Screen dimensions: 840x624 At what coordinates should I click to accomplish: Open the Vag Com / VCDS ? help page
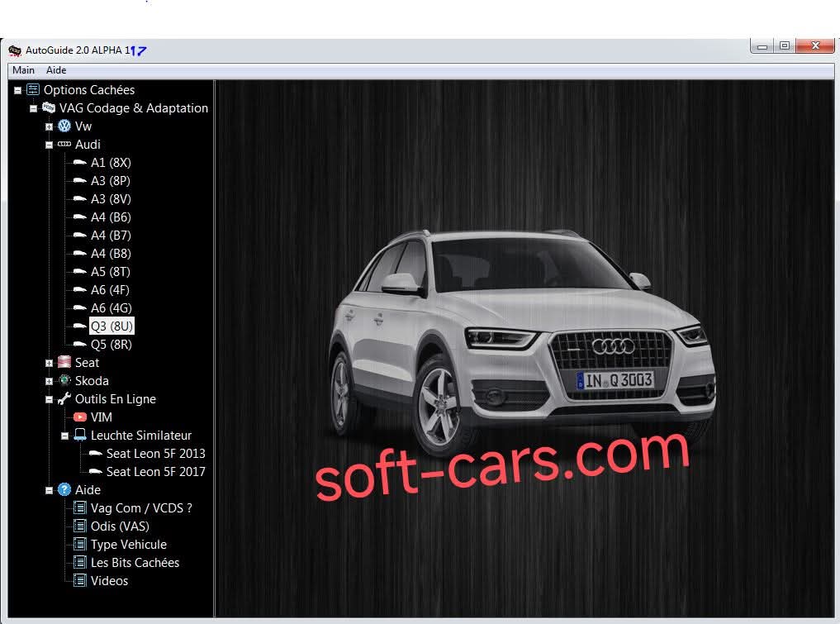pos(141,508)
